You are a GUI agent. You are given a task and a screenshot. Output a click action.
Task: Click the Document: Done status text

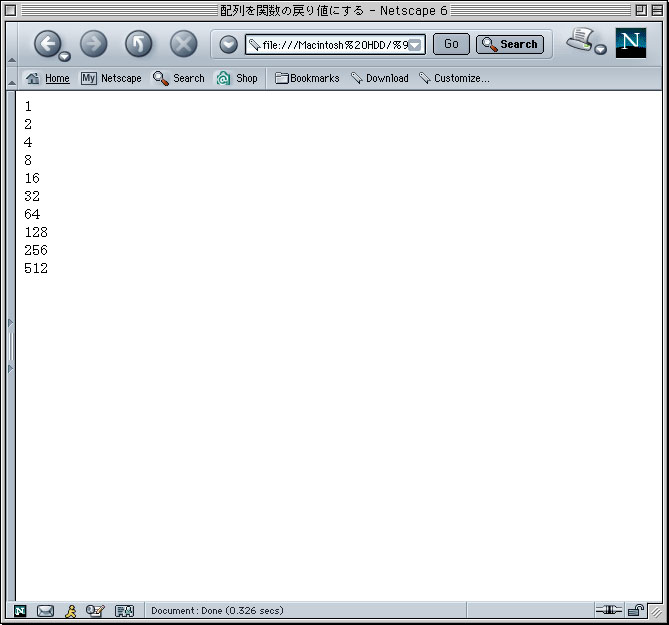pos(217,610)
